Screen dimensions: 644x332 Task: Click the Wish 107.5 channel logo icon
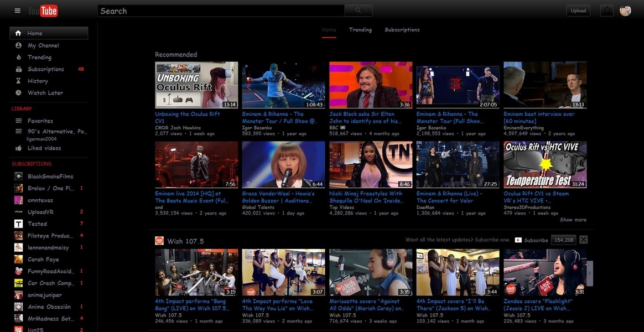(159, 241)
